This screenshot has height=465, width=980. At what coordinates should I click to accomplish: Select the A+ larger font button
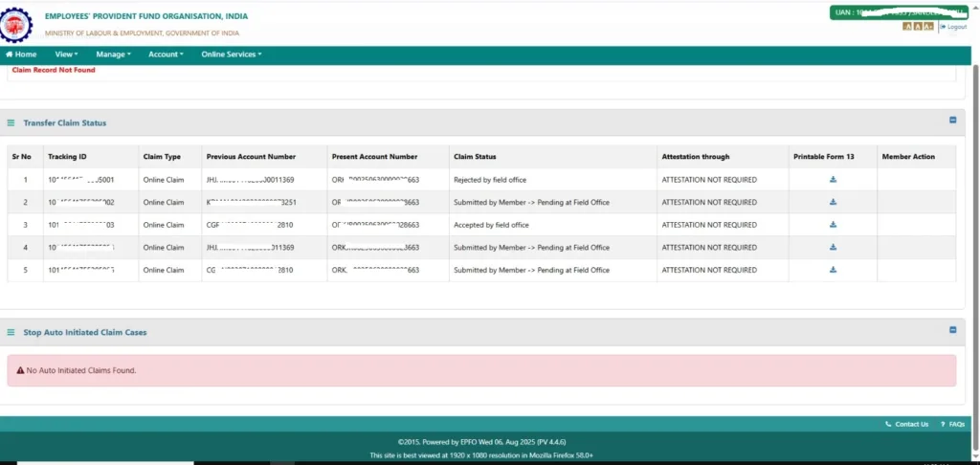tap(928, 26)
